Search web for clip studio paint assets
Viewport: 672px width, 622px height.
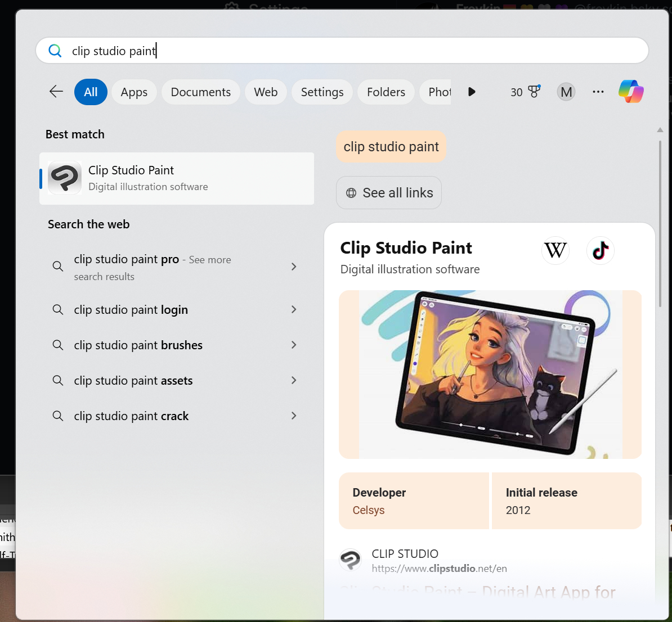pos(133,381)
